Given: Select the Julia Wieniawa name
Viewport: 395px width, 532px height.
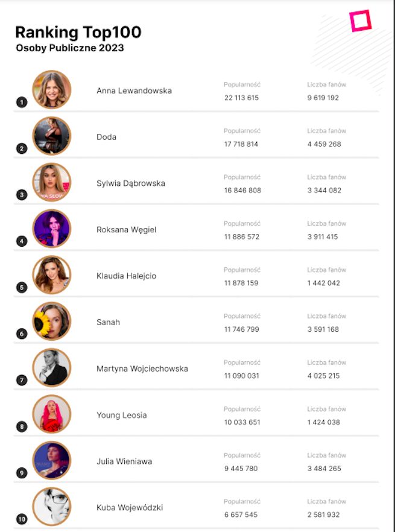Looking at the screenshot, I should (125, 461).
